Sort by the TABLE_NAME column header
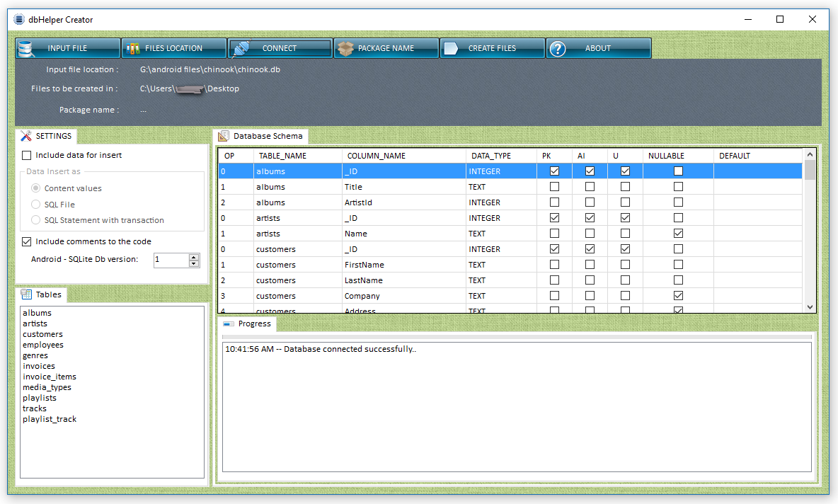The image size is (838, 504). pos(298,156)
